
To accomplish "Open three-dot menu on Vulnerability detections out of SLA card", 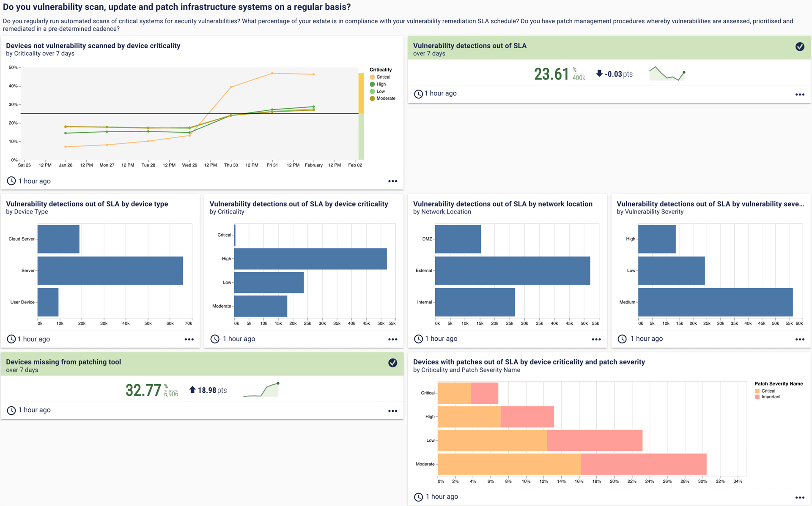I will coord(799,95).
